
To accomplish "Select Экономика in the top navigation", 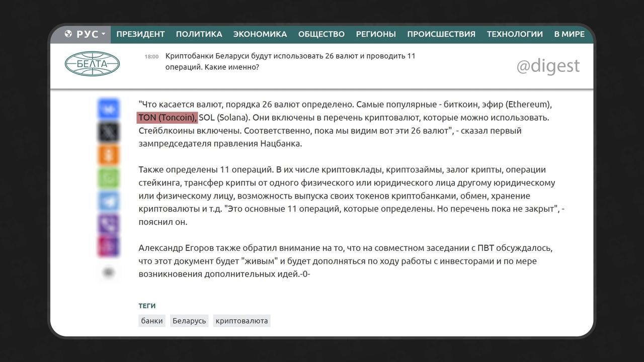I will click(260, 34).
